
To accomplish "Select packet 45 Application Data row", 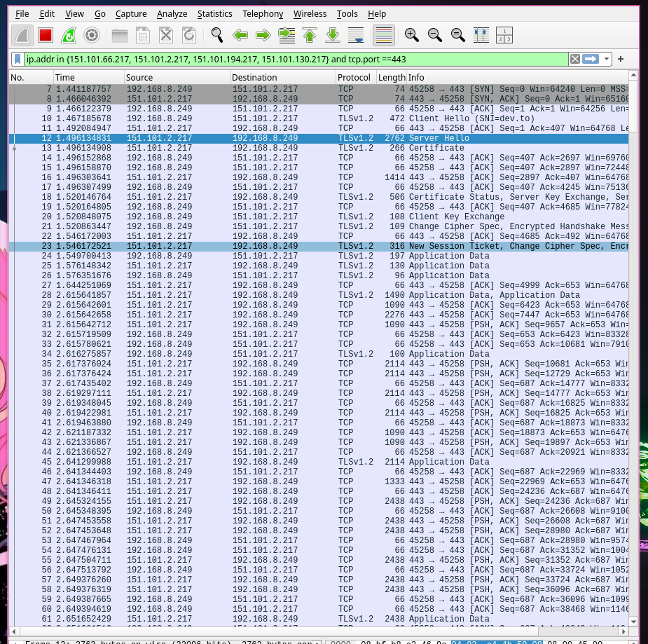I will tap(319, 462).
